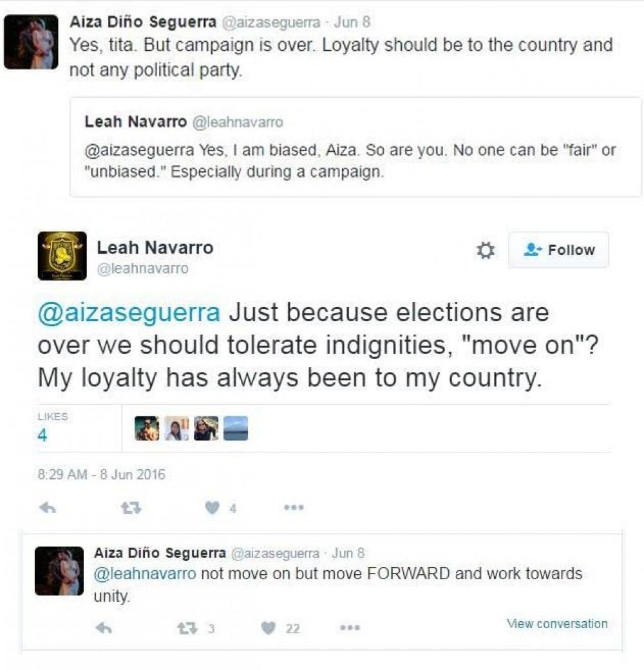Follow Leah Navarro
The height and width of the screenshot is (670, 644).
[x=558, y=250]
